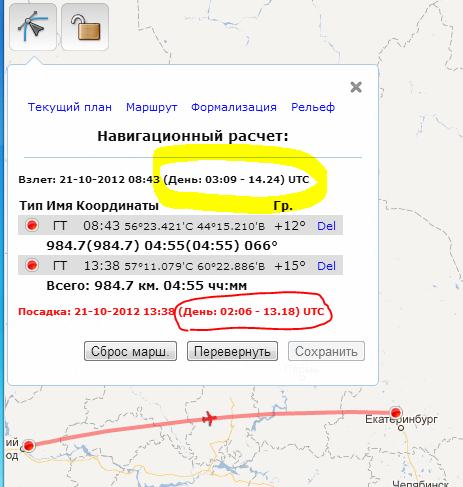Select the western route start marker

[29, 445]
